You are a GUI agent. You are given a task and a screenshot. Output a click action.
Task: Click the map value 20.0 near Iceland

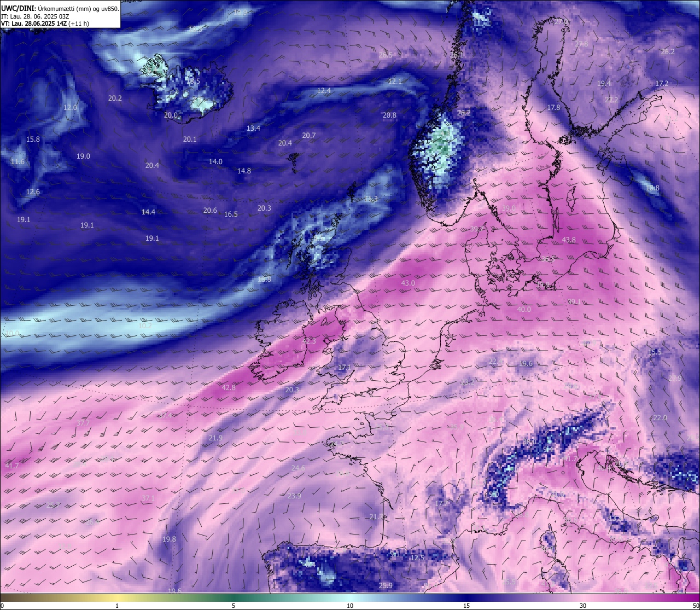coord(171,115)
